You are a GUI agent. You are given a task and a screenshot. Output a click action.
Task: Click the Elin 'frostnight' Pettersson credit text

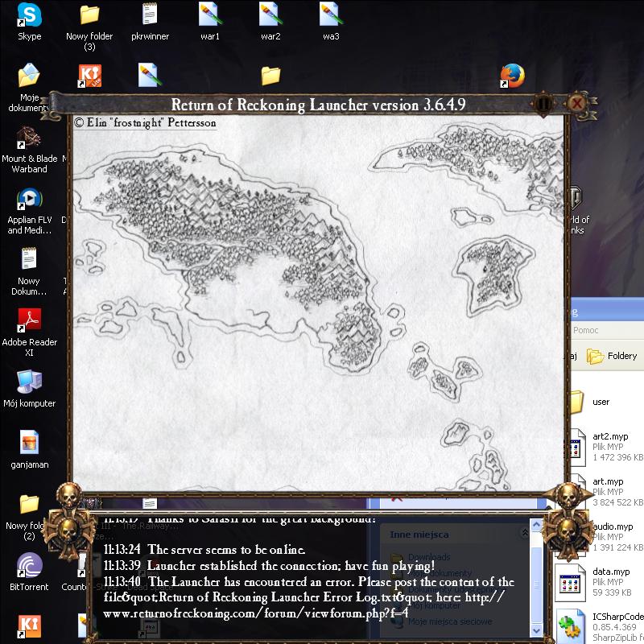(145, 122)
